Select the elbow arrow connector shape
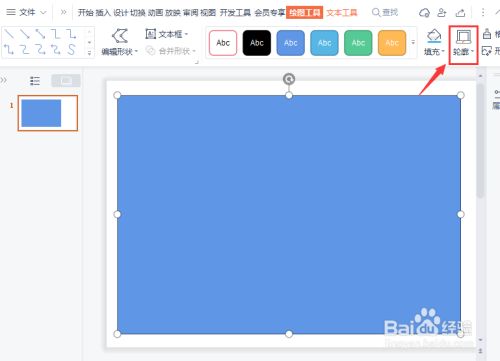 71,34
